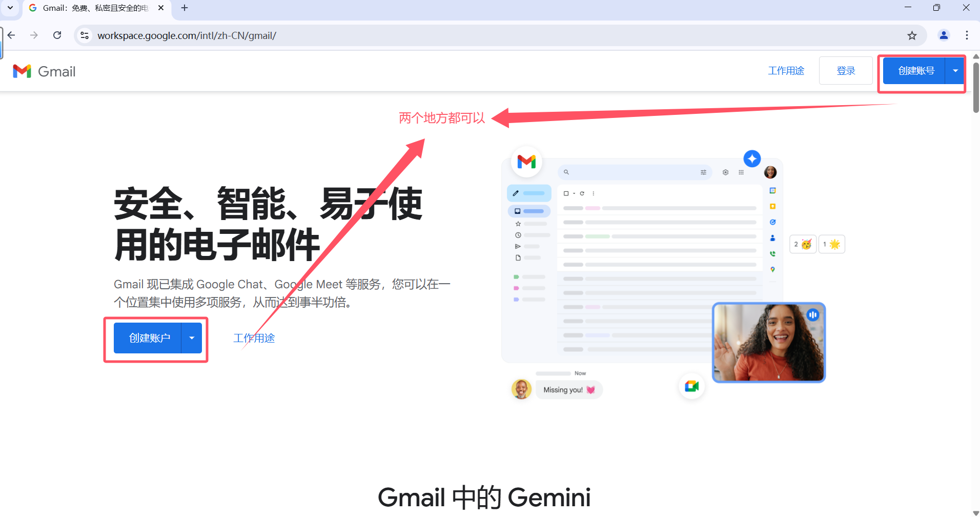Expand dropdown arrow beside 创建账号
Viewport: 980px width, 517px height.
coord(955,71)
